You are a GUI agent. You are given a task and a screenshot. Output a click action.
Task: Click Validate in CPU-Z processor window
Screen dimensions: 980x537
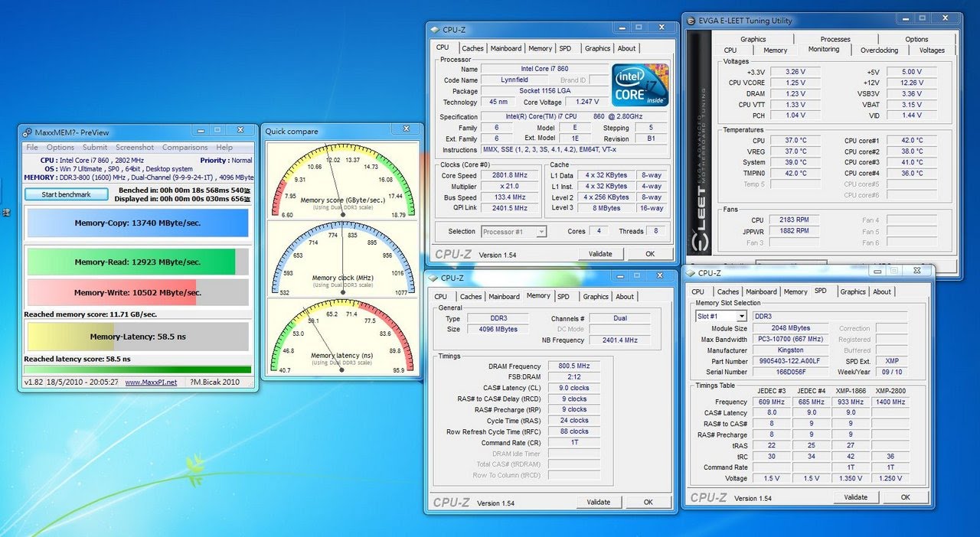pyautogui.click(x=601, y=254)
